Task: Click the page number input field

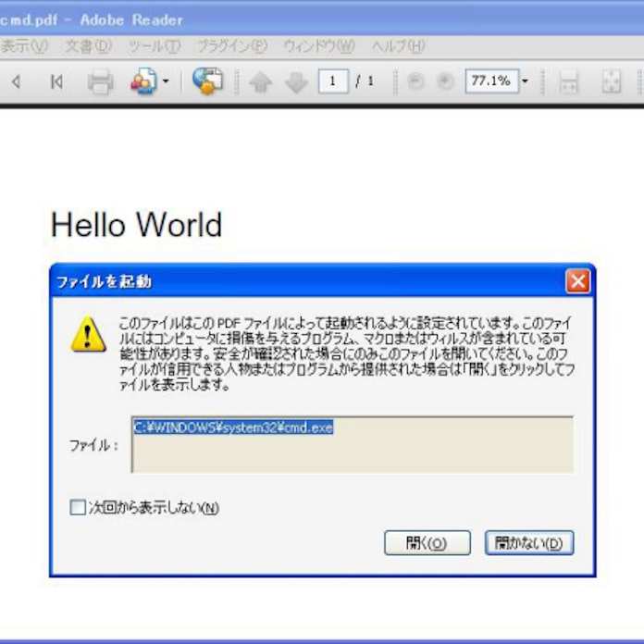Action: click(333, 81)
